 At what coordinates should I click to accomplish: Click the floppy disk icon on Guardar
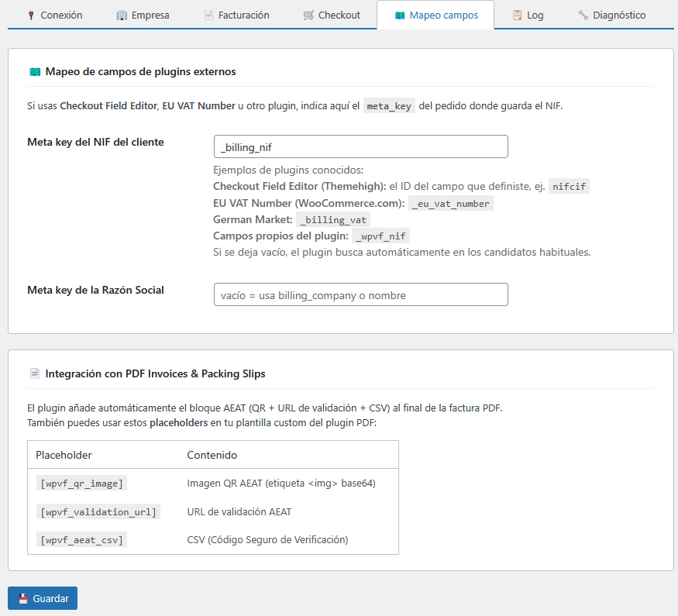point(23,599)
